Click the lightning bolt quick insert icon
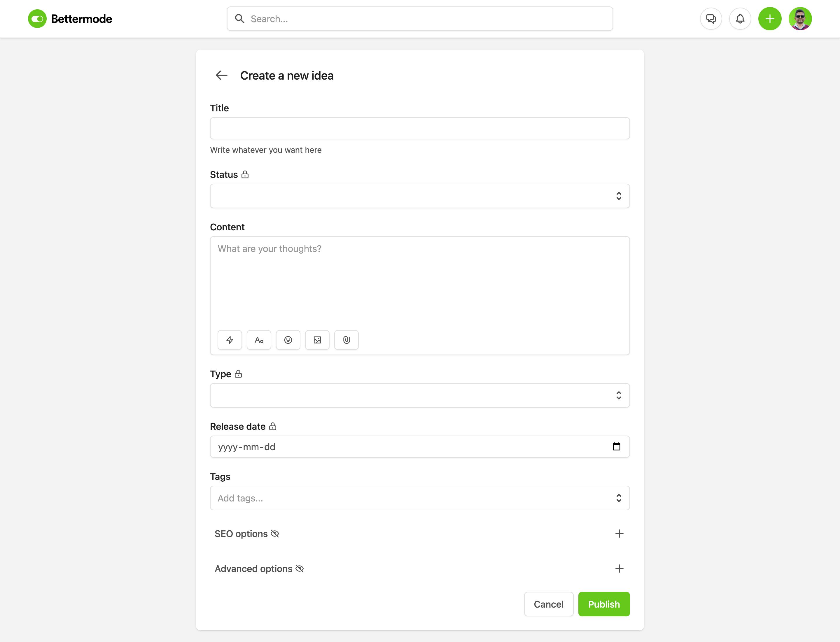 point(230,340)
